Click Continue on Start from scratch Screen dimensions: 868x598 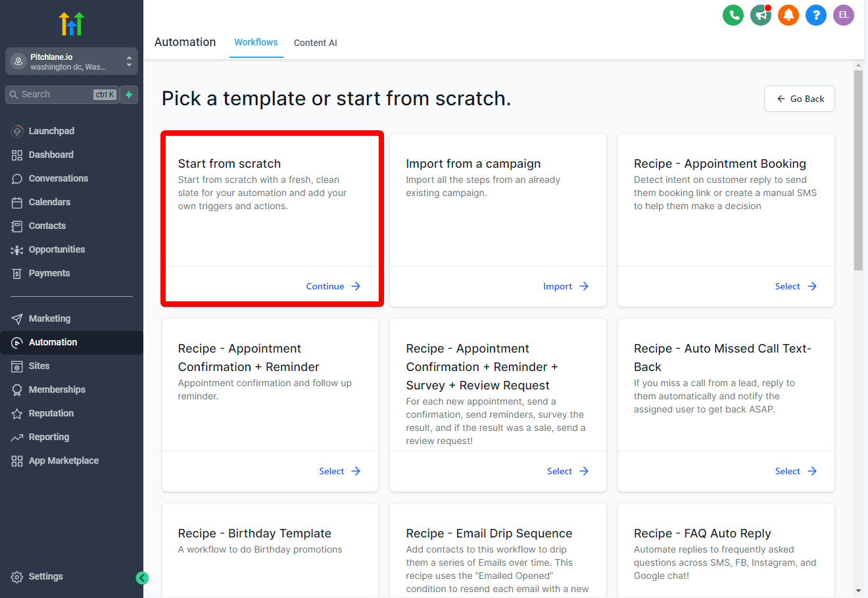[333, 286]
